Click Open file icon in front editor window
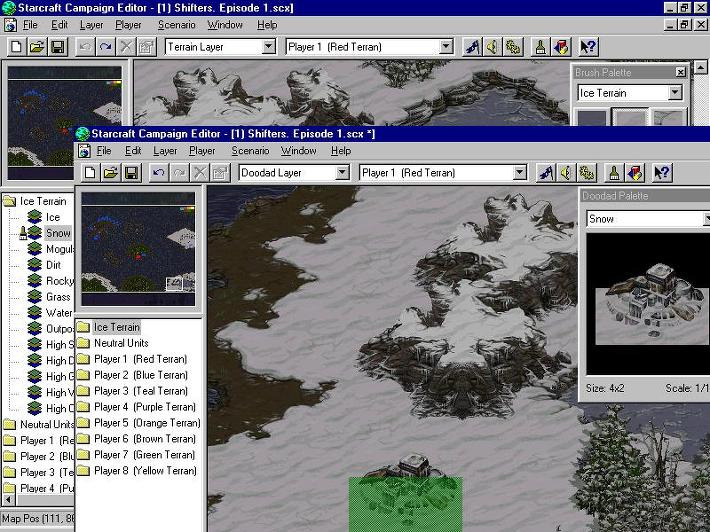710x532 pixels. [x=111, y=173]
